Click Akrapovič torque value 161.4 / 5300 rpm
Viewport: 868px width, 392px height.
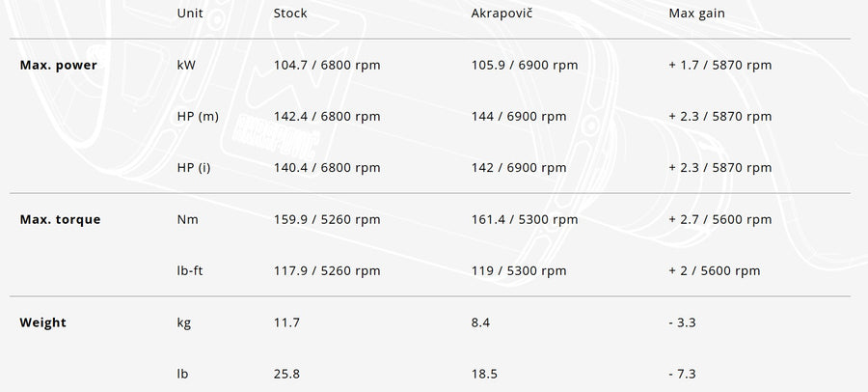[525, 219]
